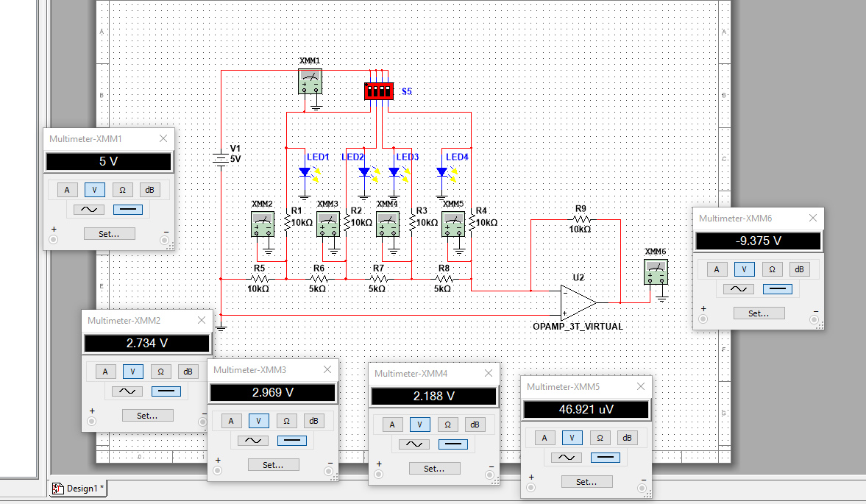This screenshot has height=504, width=866.
Task: Click the 2.969 V readout in Multimeter-XMM3
Action: (273, 392)
